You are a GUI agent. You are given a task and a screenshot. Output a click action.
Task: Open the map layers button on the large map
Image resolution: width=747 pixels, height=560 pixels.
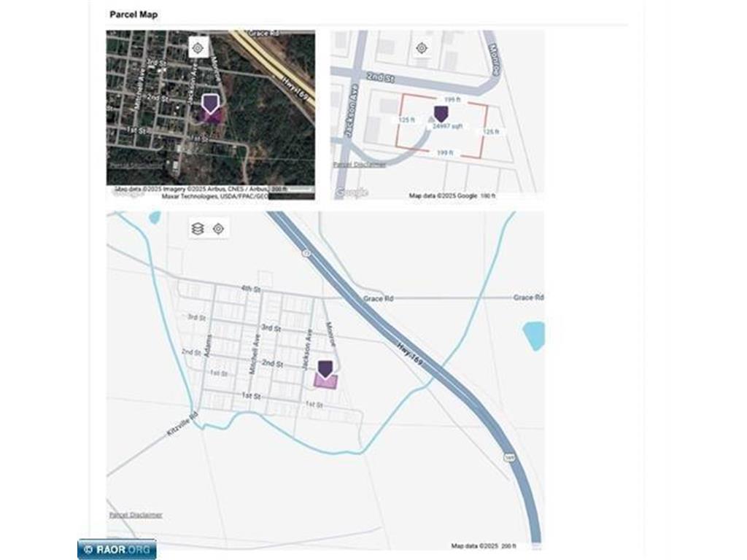[x=198, y=229]
